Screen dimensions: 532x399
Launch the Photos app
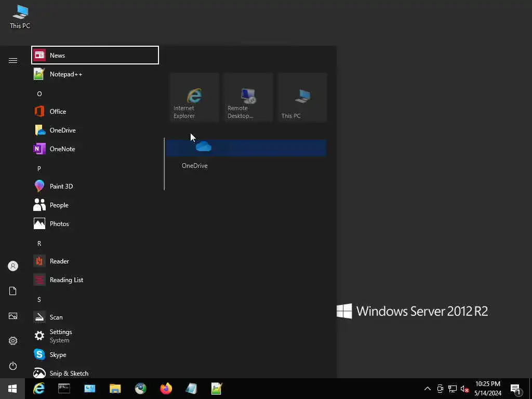[95, 223]
